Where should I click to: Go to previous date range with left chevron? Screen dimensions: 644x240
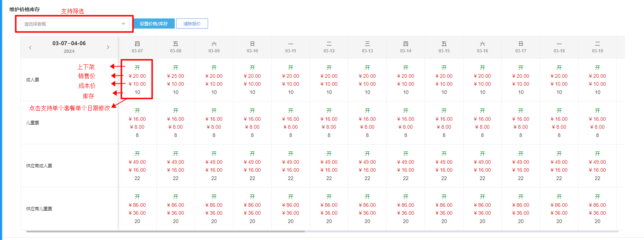30,47
